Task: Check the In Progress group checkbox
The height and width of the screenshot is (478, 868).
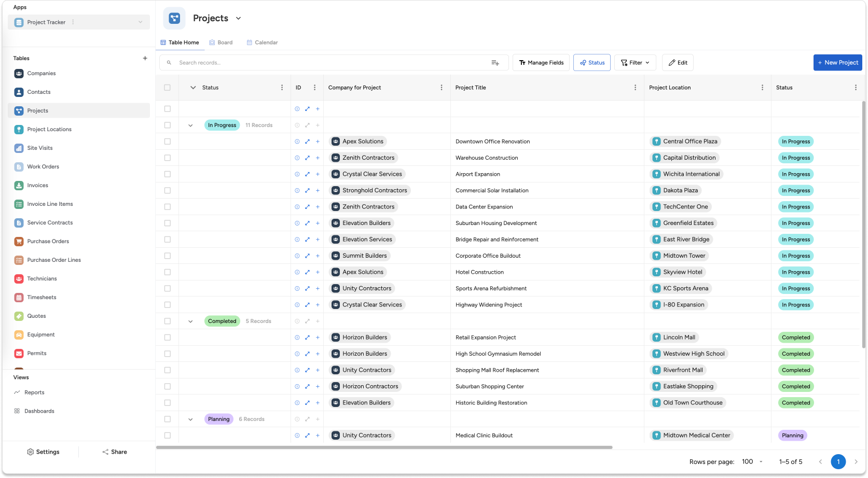Action: click(167, 125)
